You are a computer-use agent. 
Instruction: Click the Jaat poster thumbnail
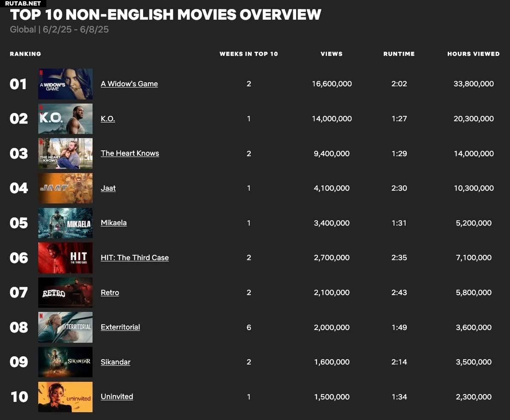pyautogui.click(x=65, y=188)
